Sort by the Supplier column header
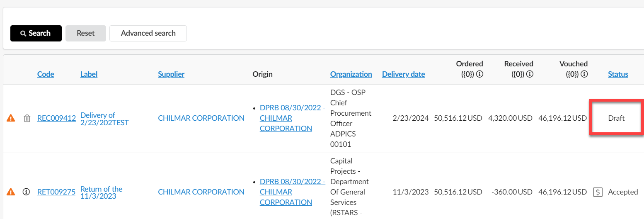Viewport: 644px width, 219px height. pyautogui.click(x=171, y=74)
